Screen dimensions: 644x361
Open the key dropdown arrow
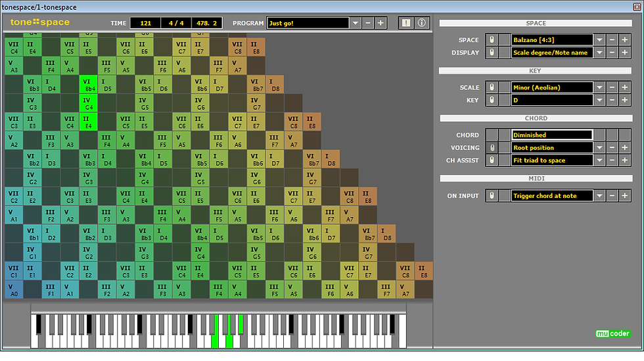(599, 100)
